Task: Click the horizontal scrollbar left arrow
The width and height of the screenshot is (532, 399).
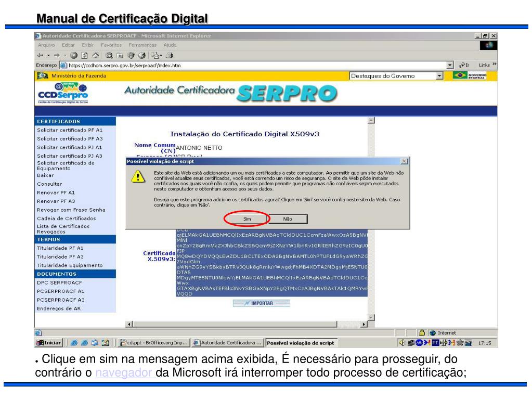Action: tap(129, 324)
